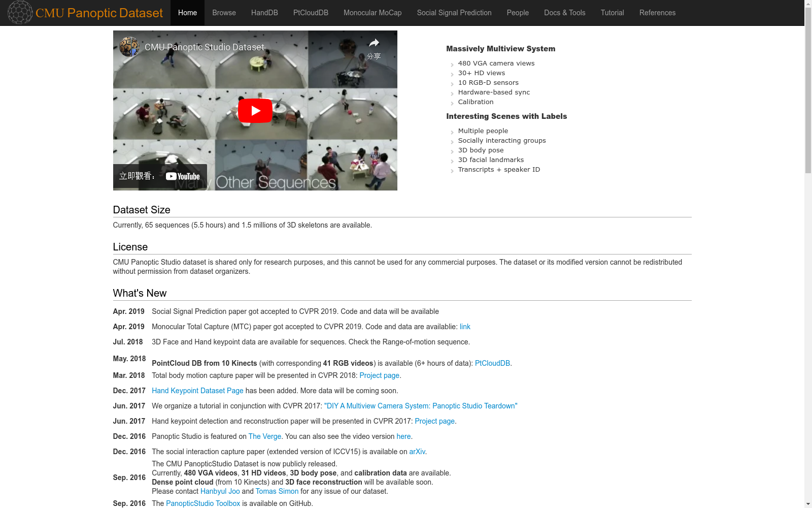The image size is (812, 508).
Task: Contact Tomas Simon link
Action: tap(277, 491)
